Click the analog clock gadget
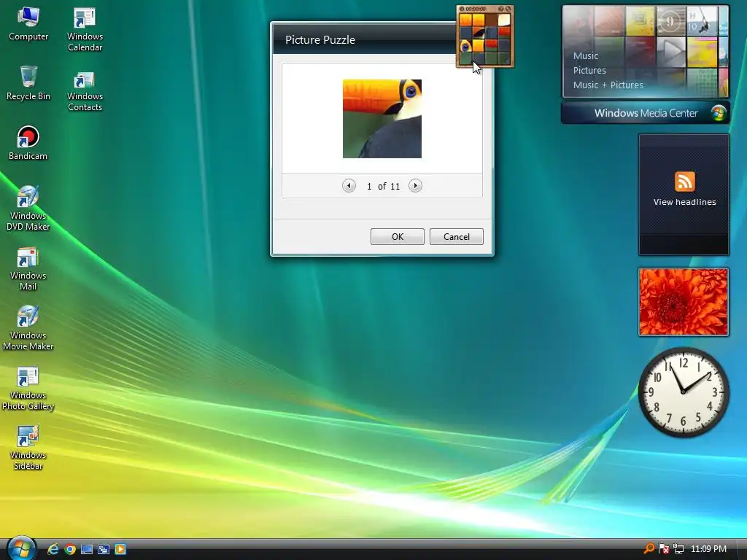747x560 pixels. (684, 392)
